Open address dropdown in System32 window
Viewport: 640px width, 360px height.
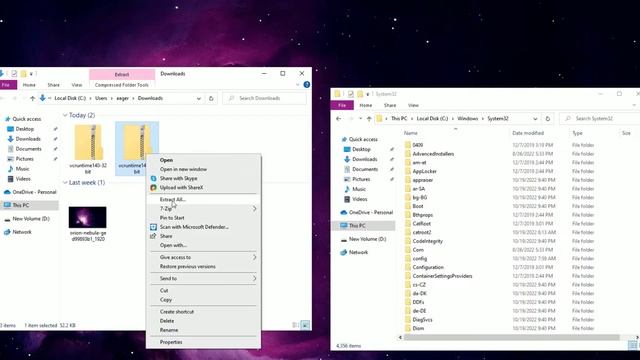tap(535, 119)
